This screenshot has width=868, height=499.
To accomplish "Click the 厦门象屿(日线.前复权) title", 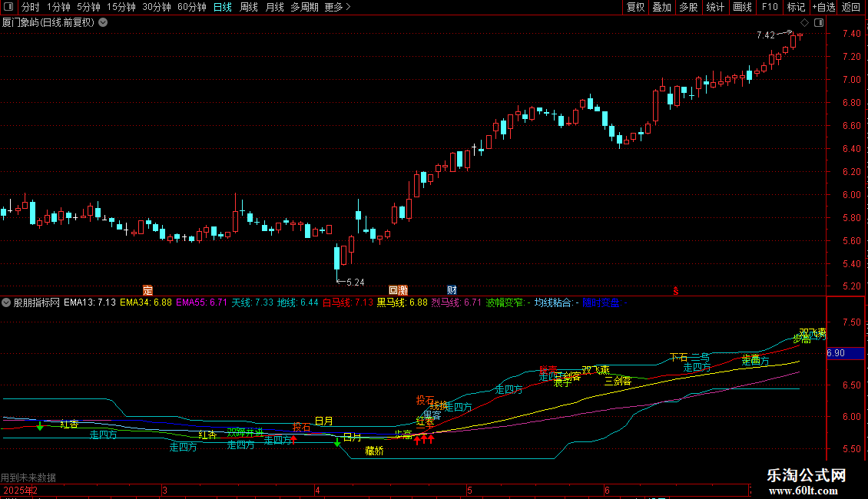I will point(48,22).
